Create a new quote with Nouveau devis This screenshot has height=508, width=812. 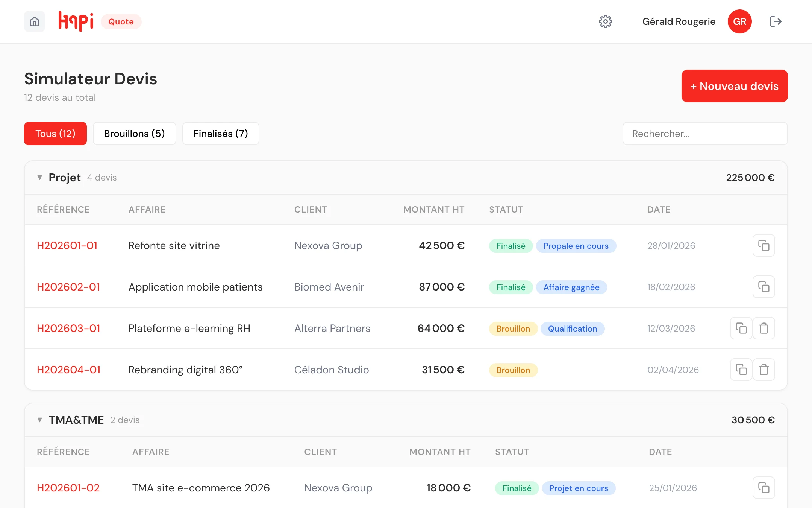[735, 86]
